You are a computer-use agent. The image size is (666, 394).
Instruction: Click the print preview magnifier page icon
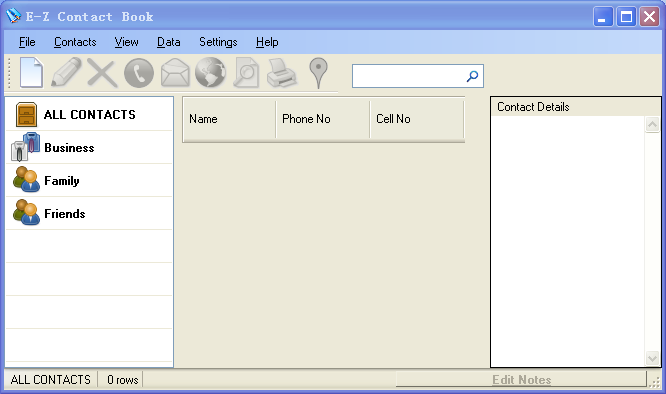(246, 73)
